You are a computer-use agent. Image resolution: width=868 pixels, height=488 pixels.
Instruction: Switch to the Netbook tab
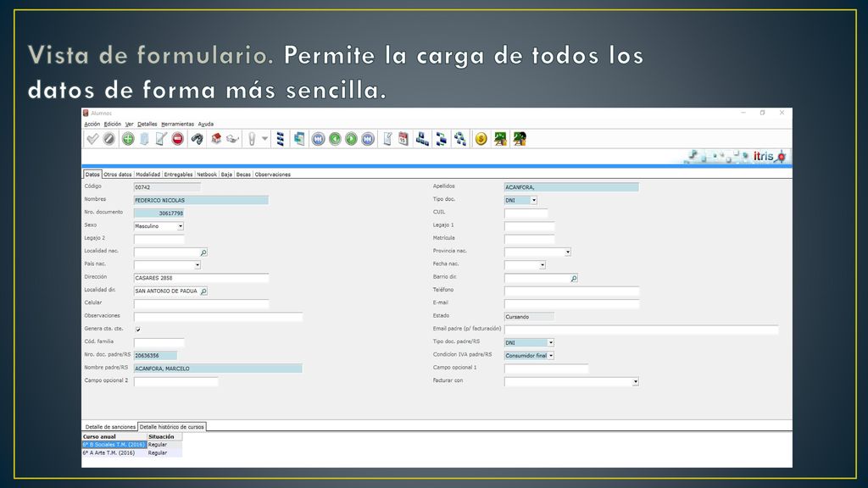click(207, 175)
